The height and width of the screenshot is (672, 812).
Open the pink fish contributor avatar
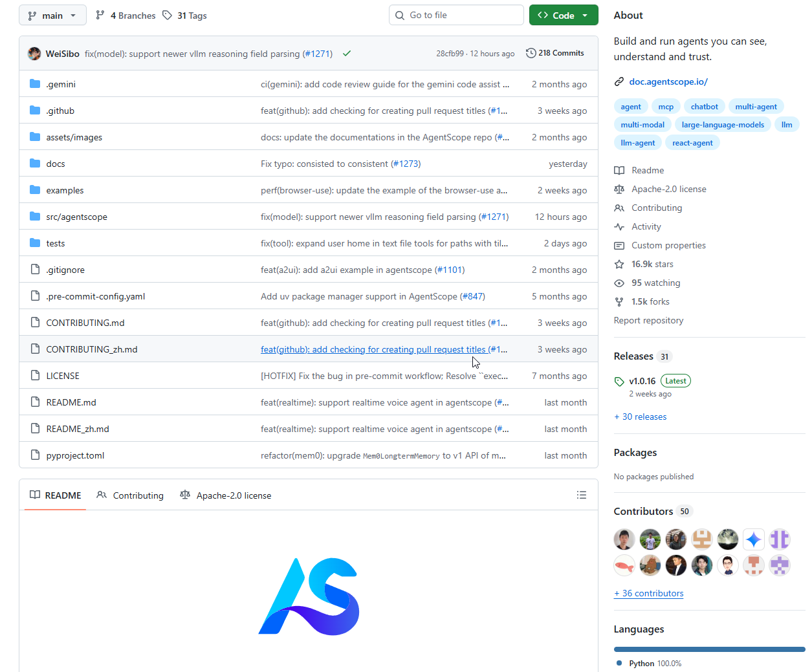pos(624,565)
